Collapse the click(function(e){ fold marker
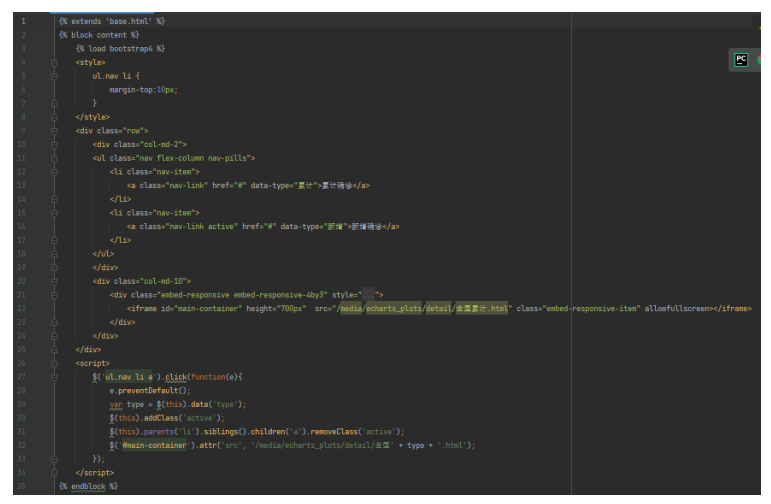Viewport: 771px width, 504px height. [55, 377]
